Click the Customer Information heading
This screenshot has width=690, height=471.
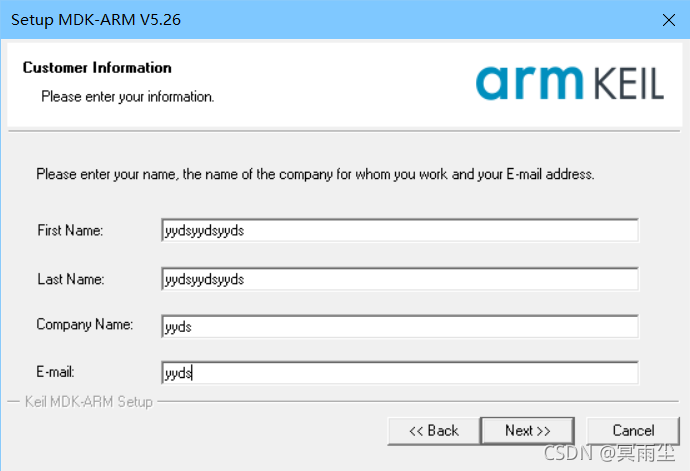pyautogui.click(x=97, y=68)
